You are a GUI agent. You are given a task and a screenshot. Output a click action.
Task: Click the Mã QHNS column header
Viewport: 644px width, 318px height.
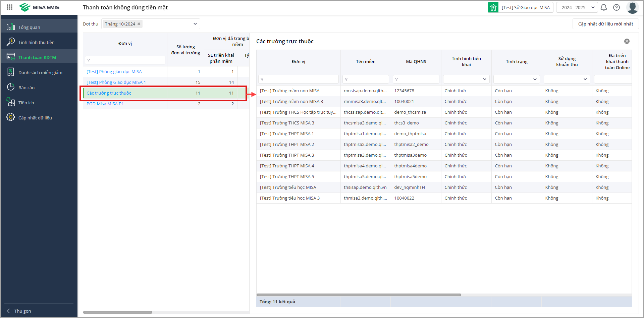tap(416, 61)
